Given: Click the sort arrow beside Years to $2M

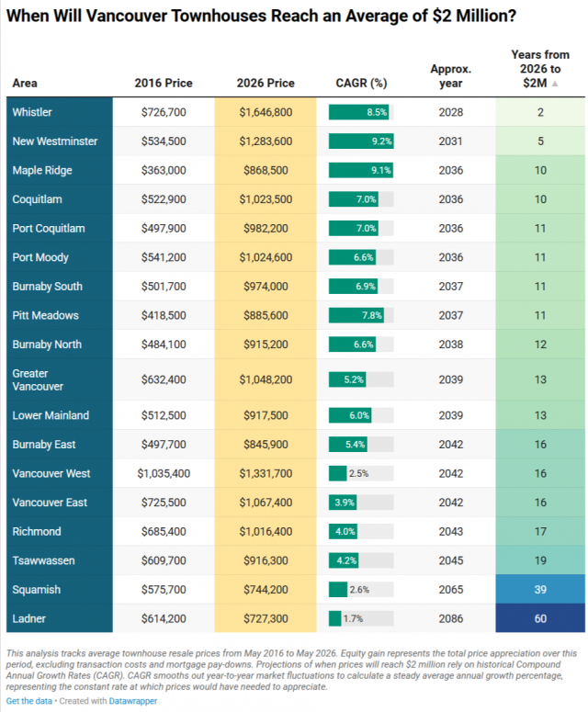Looking at the screenshot, I should point(554,84).
